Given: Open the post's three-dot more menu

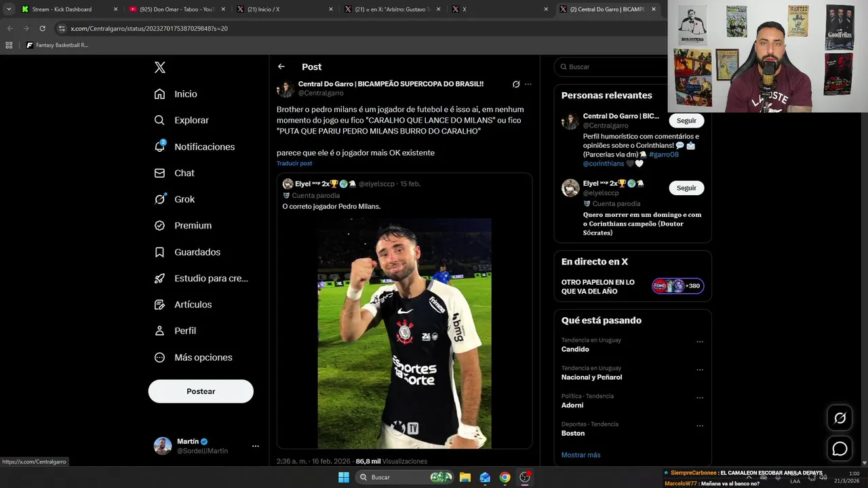Looking at the screenshot, I should coord(528,84).
